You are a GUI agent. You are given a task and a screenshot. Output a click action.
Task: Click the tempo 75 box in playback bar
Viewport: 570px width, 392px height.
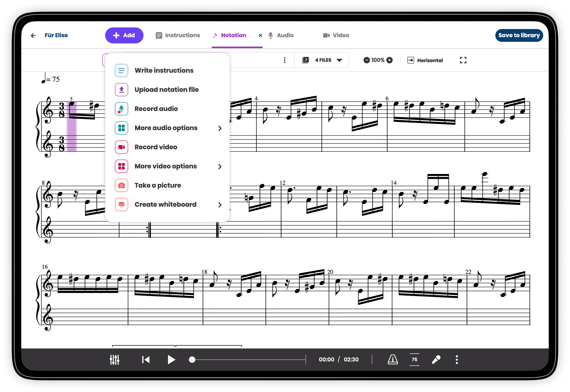[414, 360]
